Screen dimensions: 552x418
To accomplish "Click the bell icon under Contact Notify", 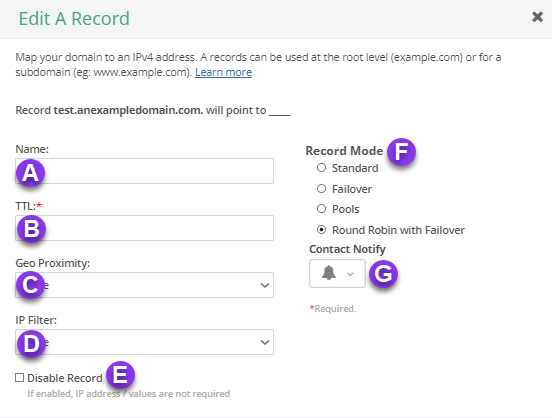I will pyautogui.click(x=329, y=273).
